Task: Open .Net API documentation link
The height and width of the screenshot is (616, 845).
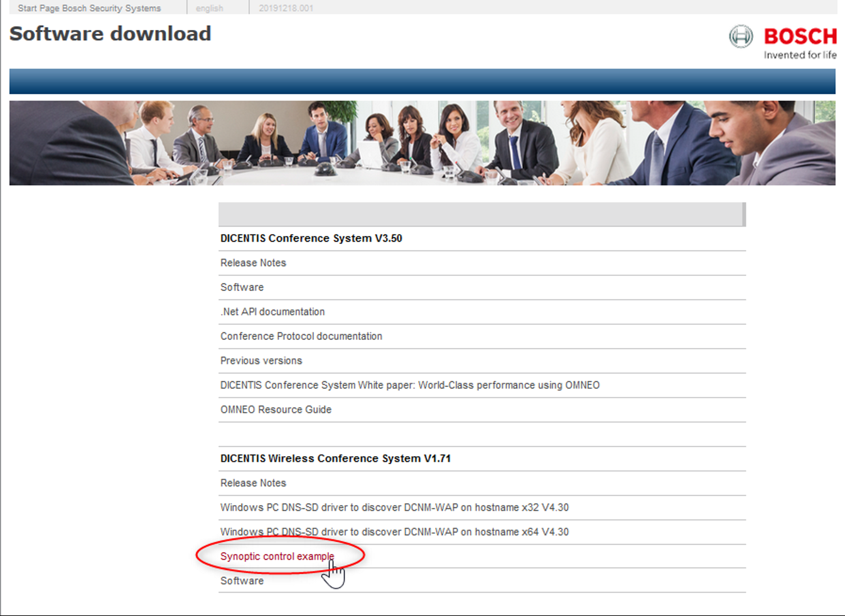Action: coord(272,312)
